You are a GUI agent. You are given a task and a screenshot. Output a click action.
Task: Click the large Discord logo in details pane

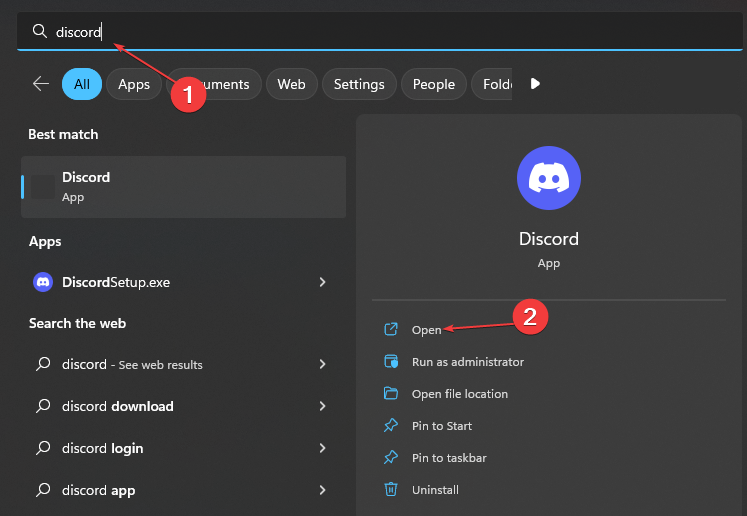[549, 178]
